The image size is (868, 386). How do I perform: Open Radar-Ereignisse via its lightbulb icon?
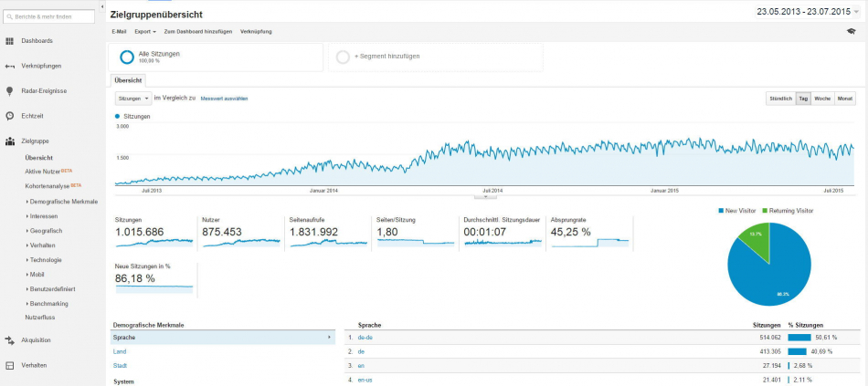coord(10,91)
